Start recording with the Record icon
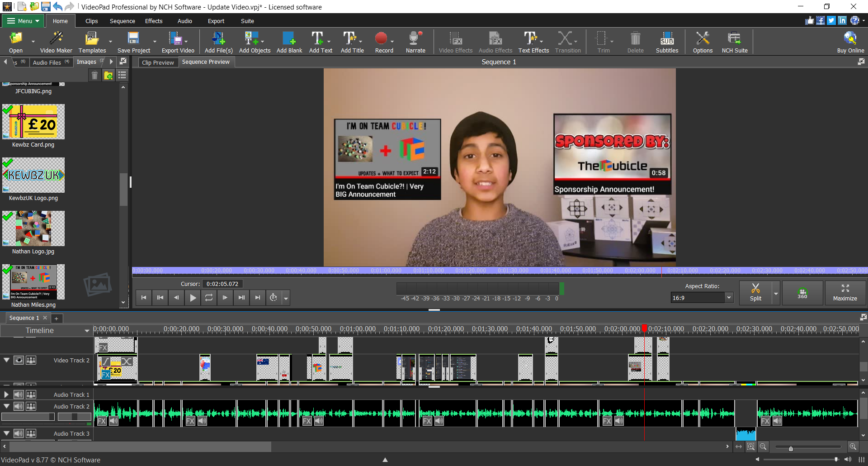Viewport: 868px width, 466px height. pyautogui.click(x=384, y=42)
